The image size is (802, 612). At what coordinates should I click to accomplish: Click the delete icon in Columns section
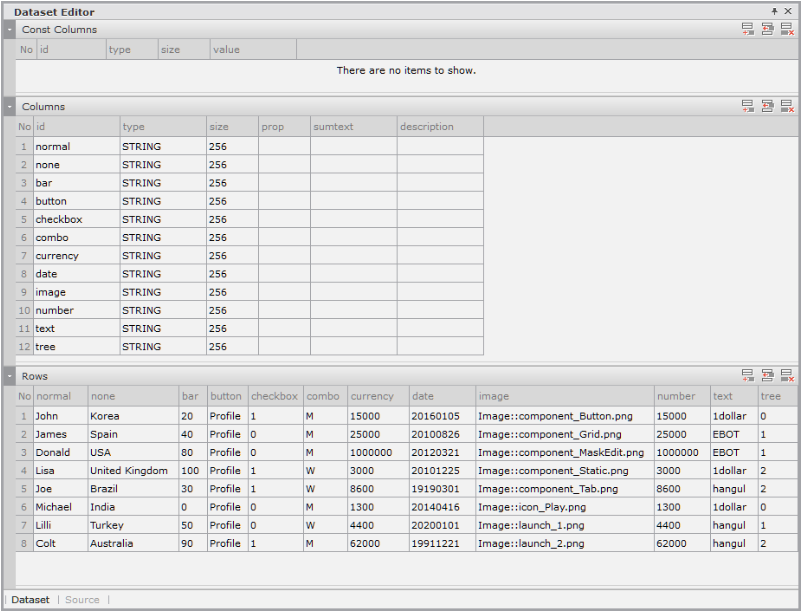pos(787,106)
